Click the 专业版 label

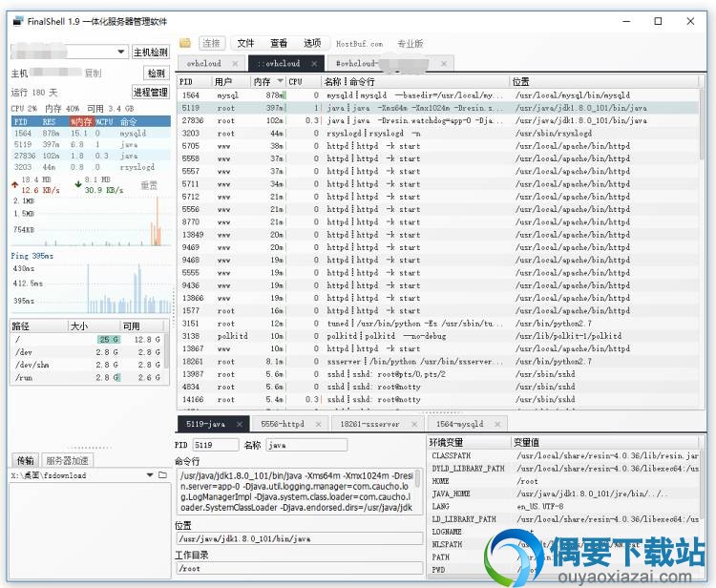pos(411,44)
